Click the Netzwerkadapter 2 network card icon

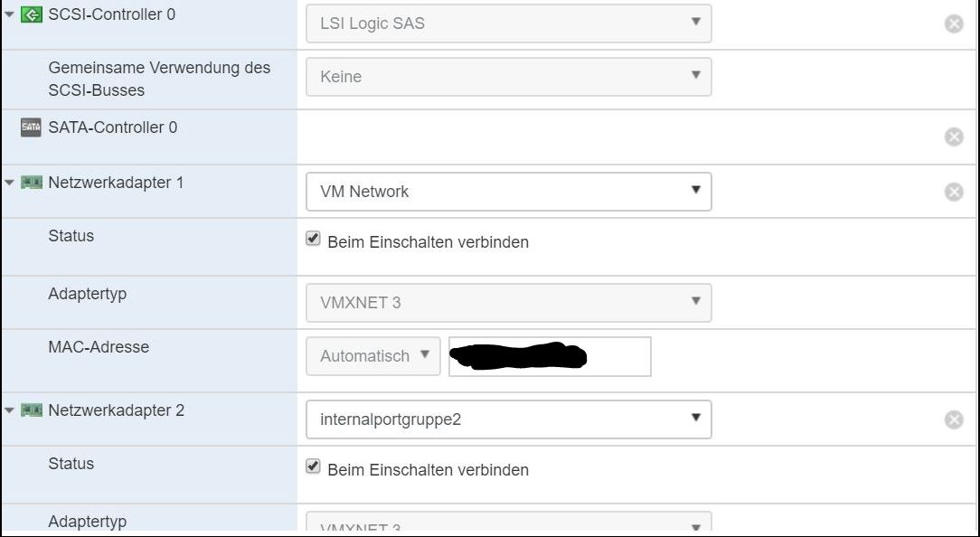pos(31,411)
